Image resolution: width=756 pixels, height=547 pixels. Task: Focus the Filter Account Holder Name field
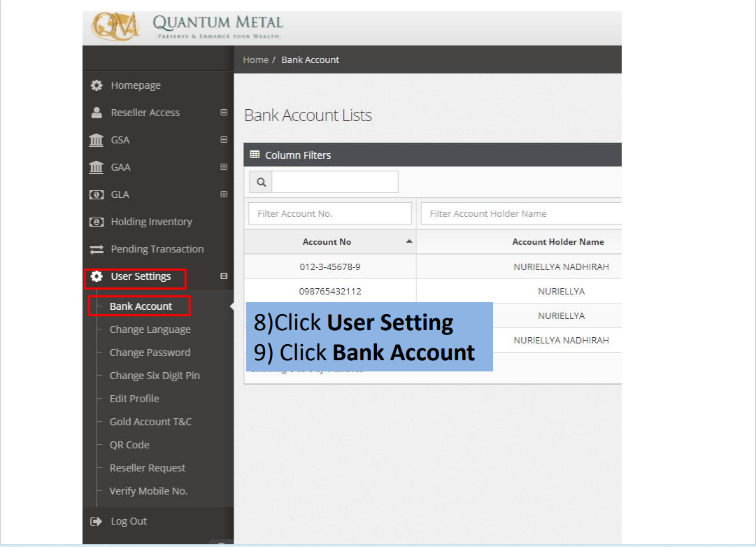520,213
